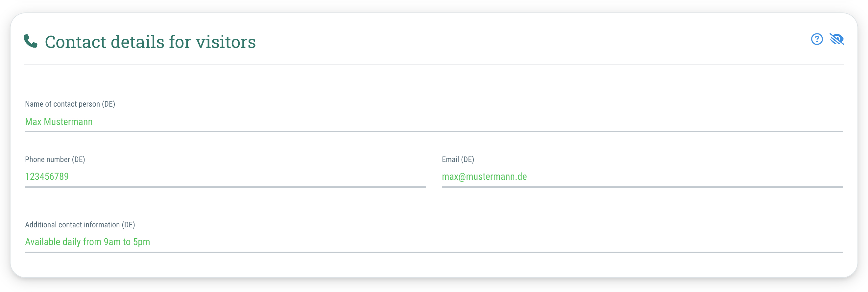
Task: Place cursor on '5pm' in the additional information field
Action: point(141,242)
